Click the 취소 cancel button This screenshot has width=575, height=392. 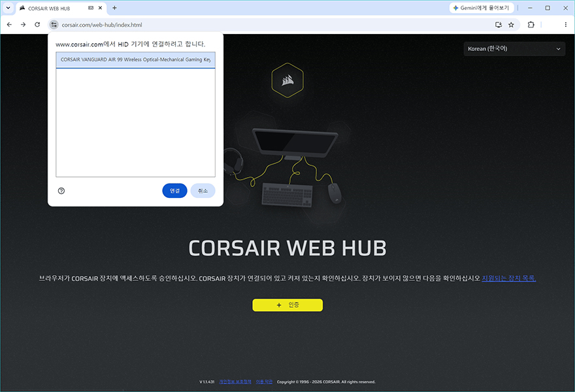click(203, 191)
